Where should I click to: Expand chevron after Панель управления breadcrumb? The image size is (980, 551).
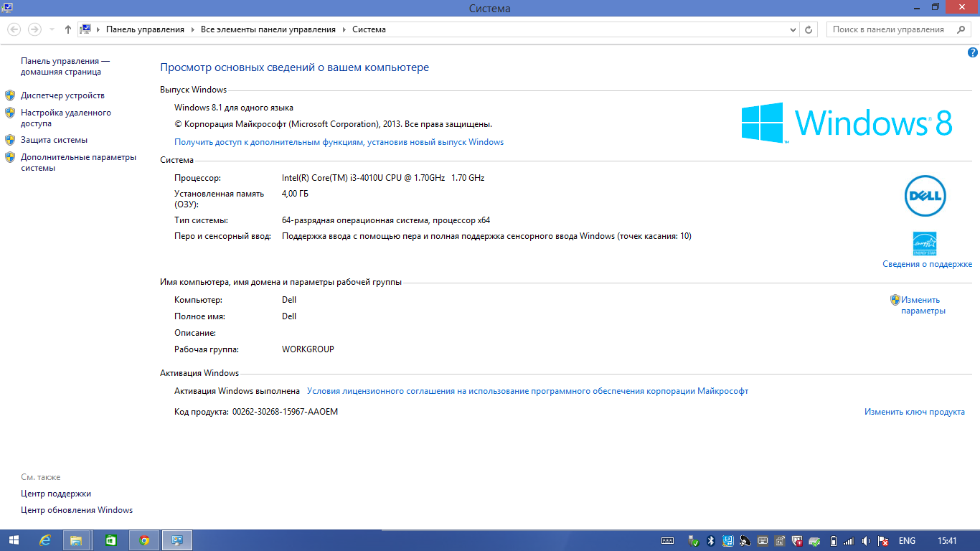coord(192,29)
